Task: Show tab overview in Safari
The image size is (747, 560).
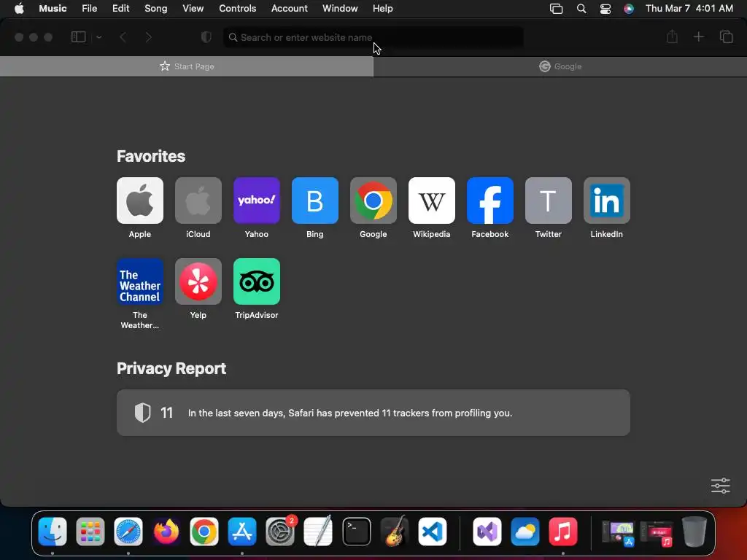Action: [726, 36]
